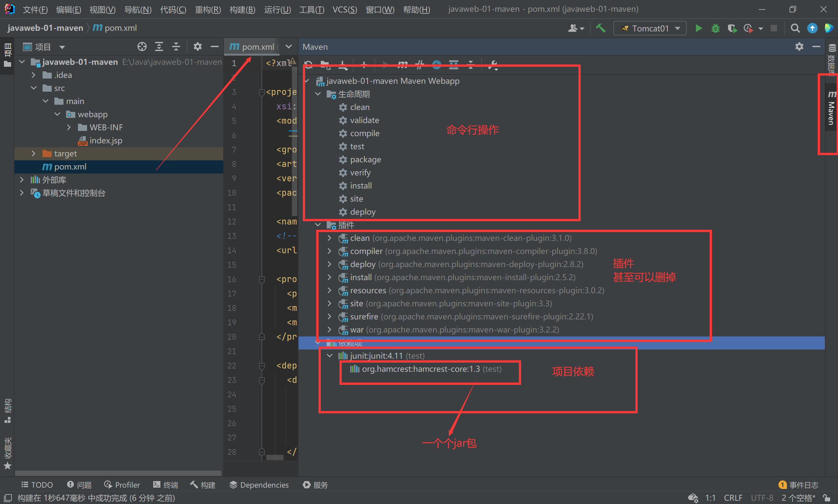Debug Tomcat01 with bug icon

point(715,28)
